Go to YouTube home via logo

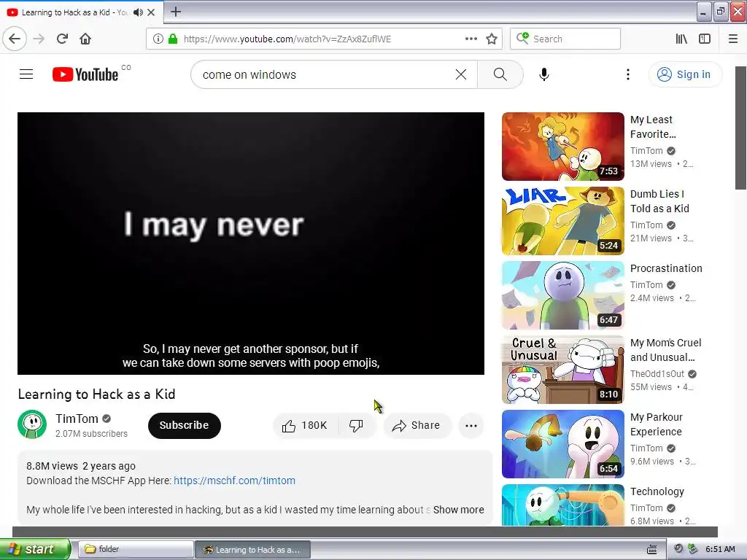click(x=85, y=74)
